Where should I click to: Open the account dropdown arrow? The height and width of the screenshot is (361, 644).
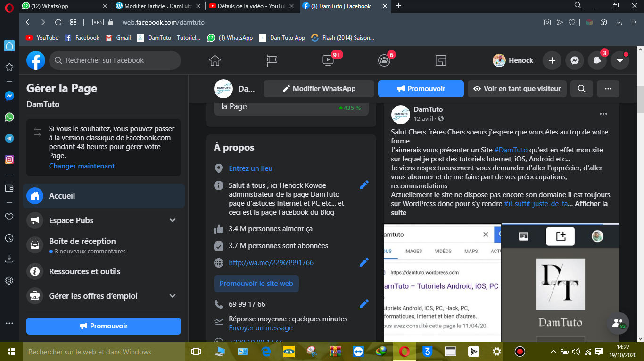(x=620, y=60)
